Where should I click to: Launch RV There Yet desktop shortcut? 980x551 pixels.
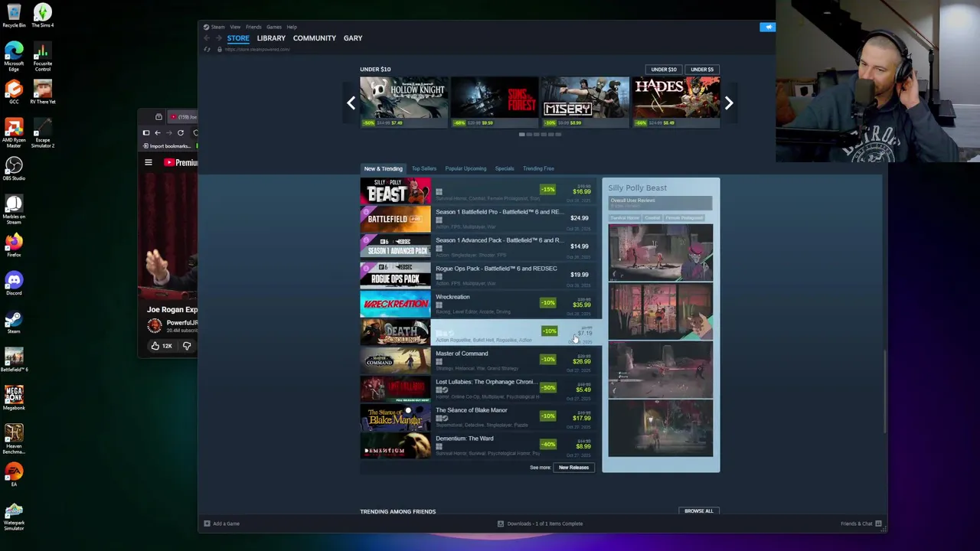coord(42,92)
